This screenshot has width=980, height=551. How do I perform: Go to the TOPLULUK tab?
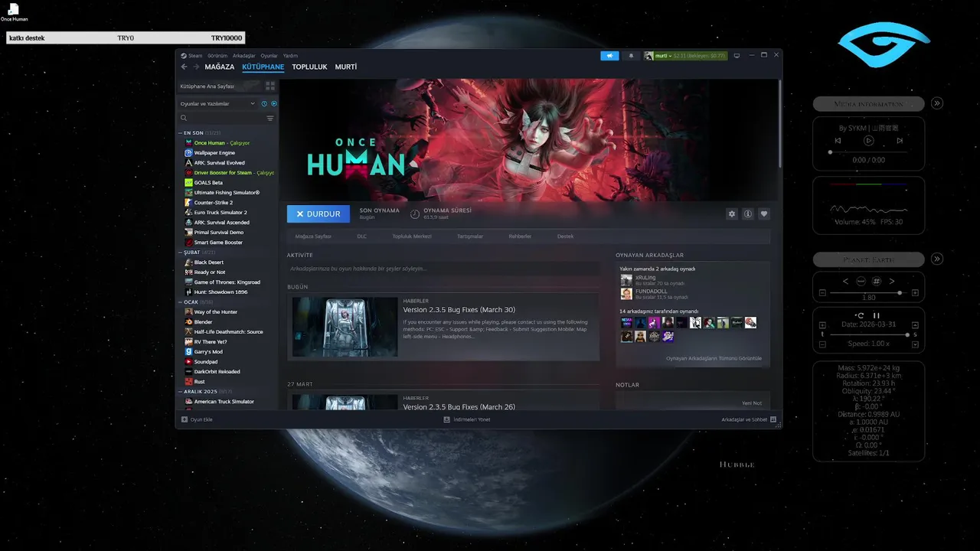click(309, 67)
